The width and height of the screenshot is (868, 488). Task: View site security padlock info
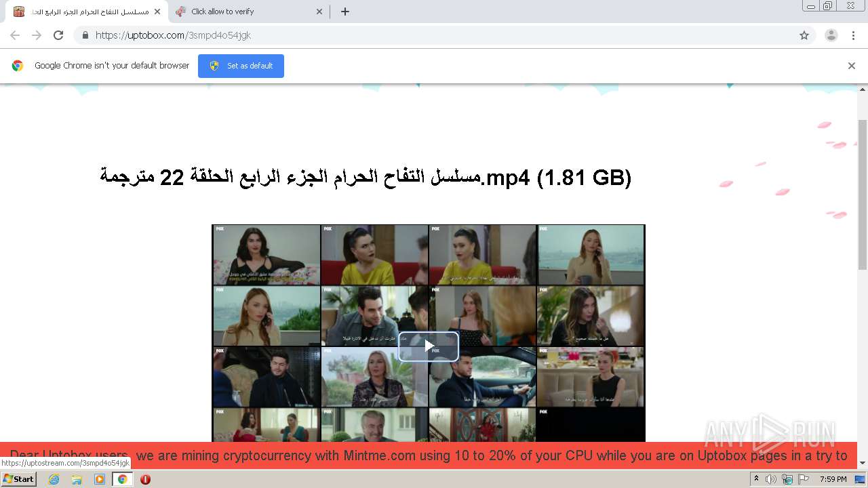[x=85, y=35]
